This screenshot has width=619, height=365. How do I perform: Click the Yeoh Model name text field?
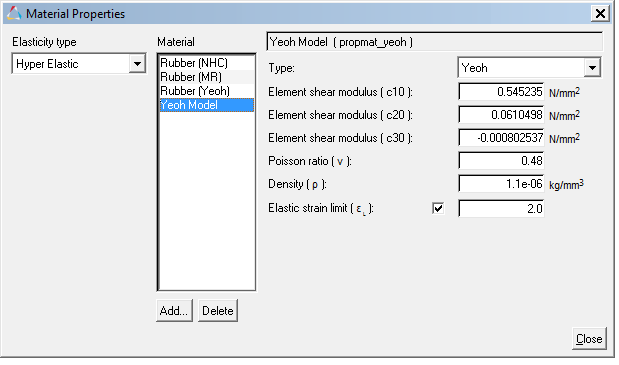click(435, 42)
